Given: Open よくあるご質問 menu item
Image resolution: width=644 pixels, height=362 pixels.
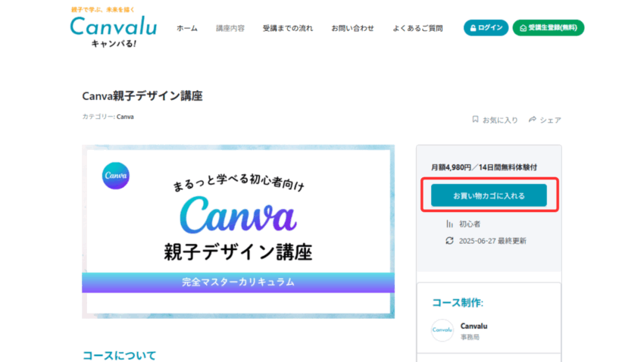Looking at the screenshot, I should 417,28.
